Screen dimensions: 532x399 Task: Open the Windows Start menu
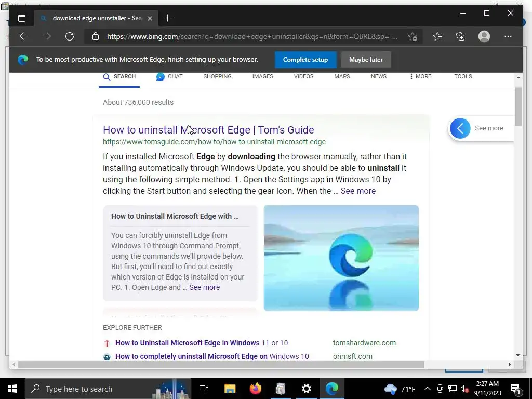tap(12, 389)
